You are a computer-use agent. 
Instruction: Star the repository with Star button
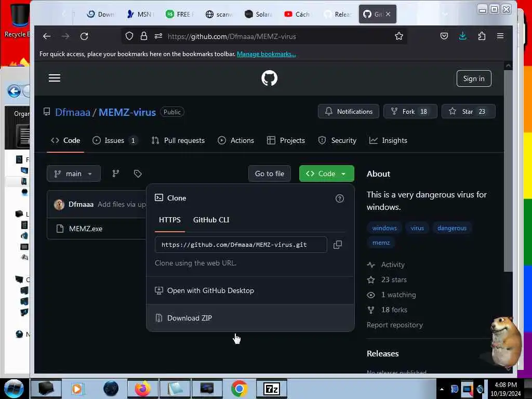tap(468, 112)
